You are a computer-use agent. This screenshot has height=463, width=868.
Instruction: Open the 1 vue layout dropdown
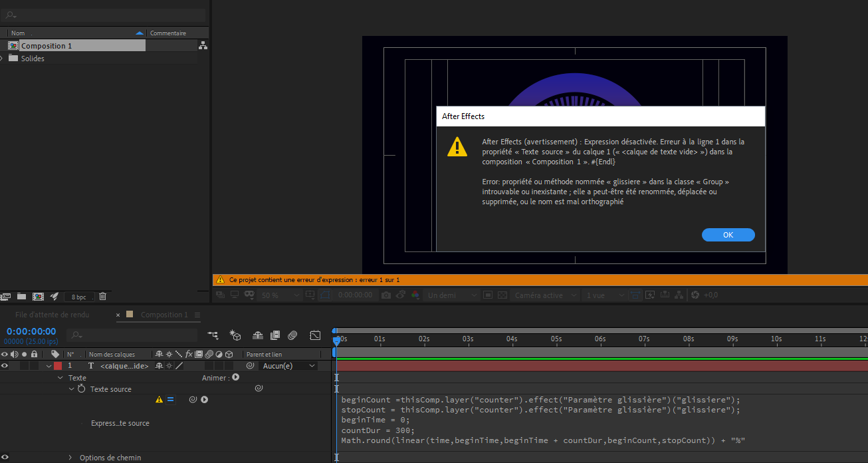604,295
